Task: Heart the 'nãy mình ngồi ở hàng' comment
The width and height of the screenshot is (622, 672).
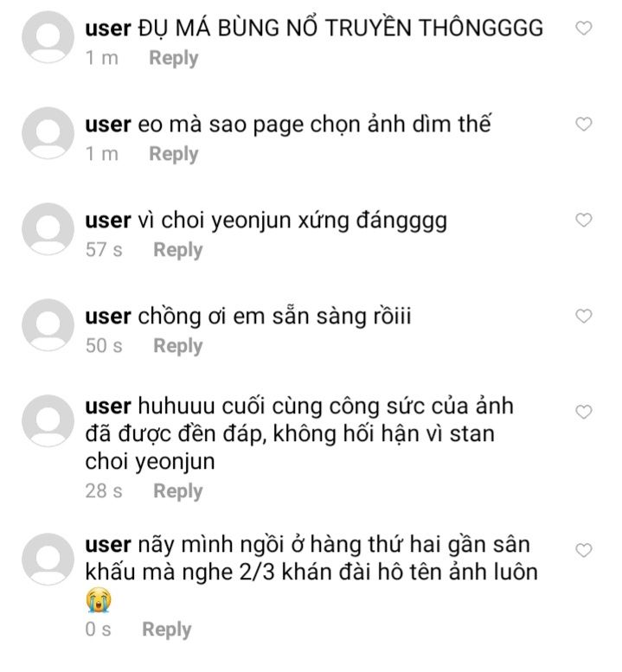Action: pyautogui.click(x=583, y=550)
